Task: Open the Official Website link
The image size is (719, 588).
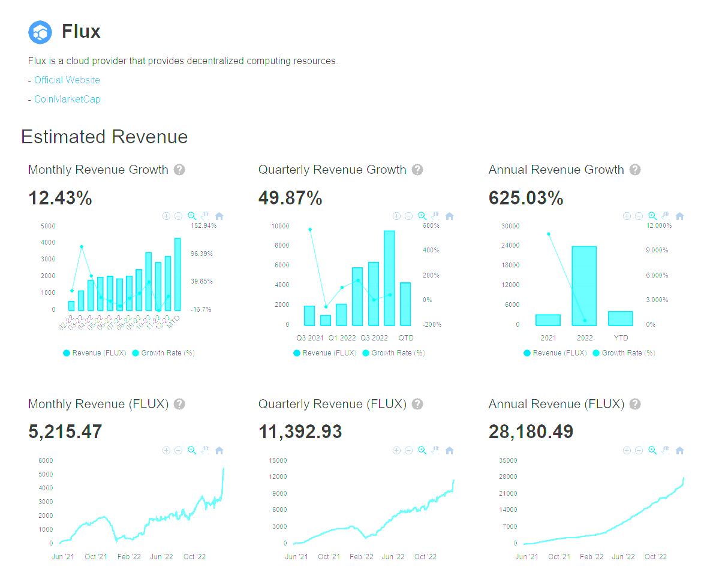Action: [x=67, y=80]
